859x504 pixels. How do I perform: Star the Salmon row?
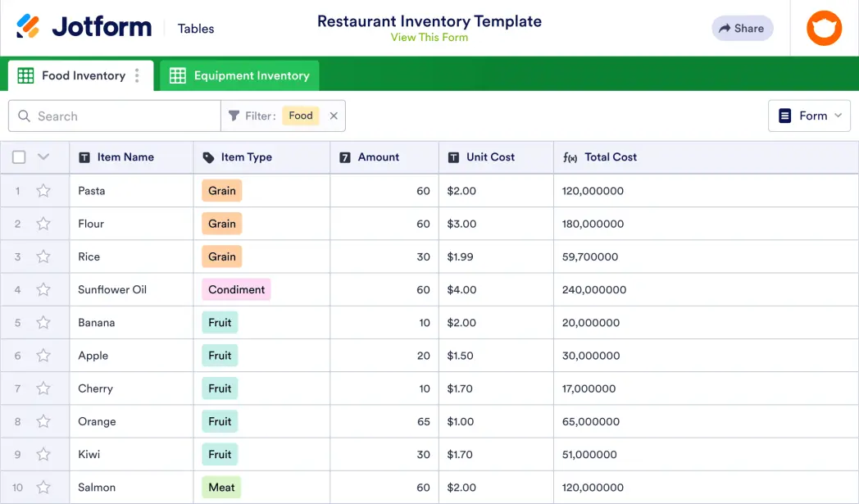tap(44, 487)
